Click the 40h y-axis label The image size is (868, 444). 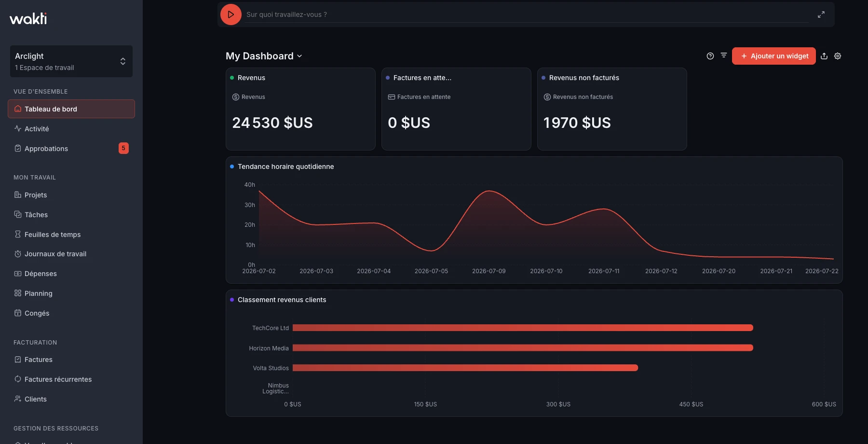(249, 185)
